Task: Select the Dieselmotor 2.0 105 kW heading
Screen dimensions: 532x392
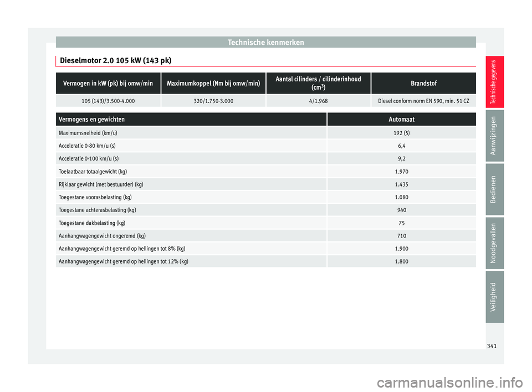Action: click(x=115, y=60)
